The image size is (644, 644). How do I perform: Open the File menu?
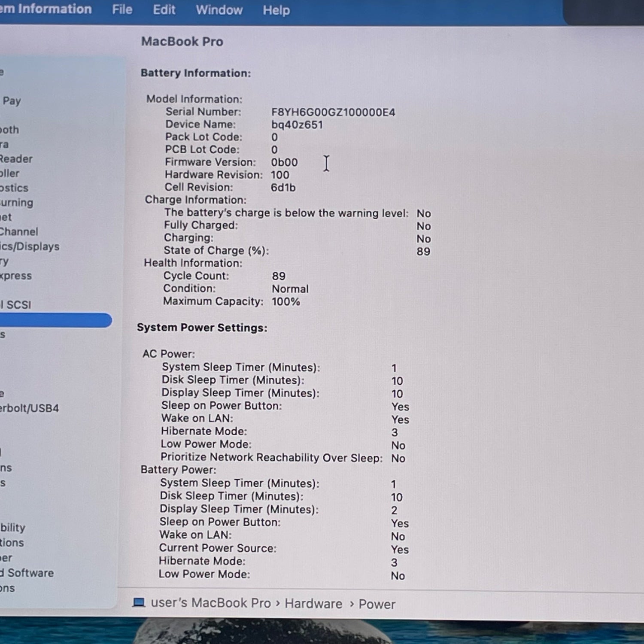(122, 9)
